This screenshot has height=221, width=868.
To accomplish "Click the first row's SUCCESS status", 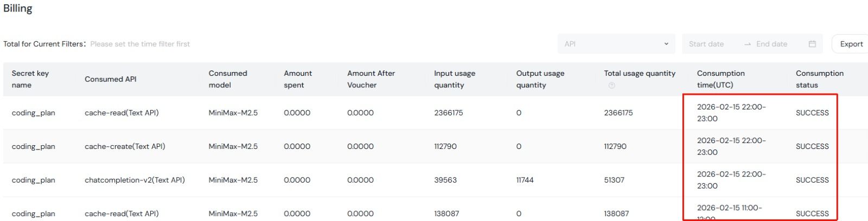I will pyautogui.click(x=812, y=113).
